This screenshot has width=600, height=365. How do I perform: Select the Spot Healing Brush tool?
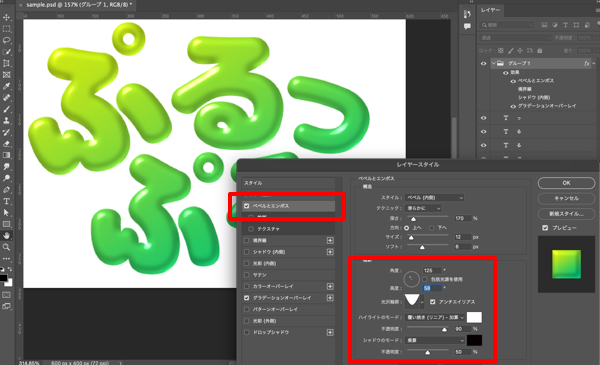[x=7, y=98]
